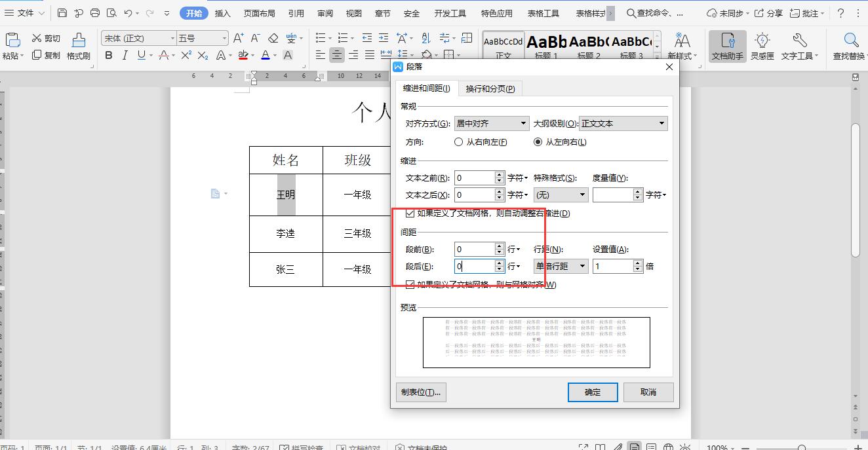Click 分享 share button
The width and height of the screenshot is (868, 450).
tap(768, 13)
